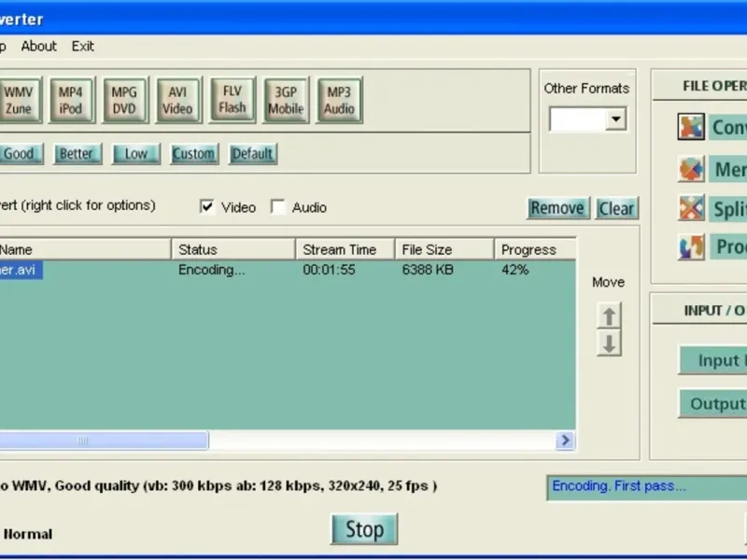The image size is (747, 560).
Task: Select the AVI Video format button
Action: point(177,100)
